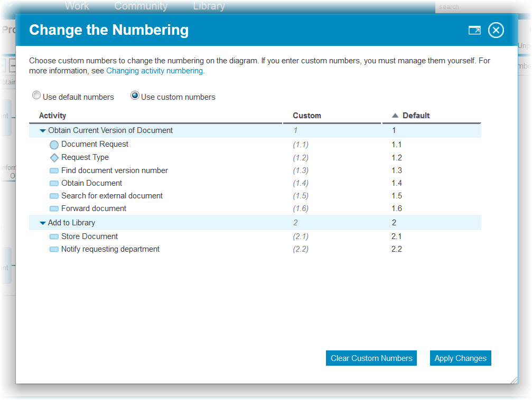Edit custom number for Obtain Current Version
This screenshot has height=400, width=532.
295,130
